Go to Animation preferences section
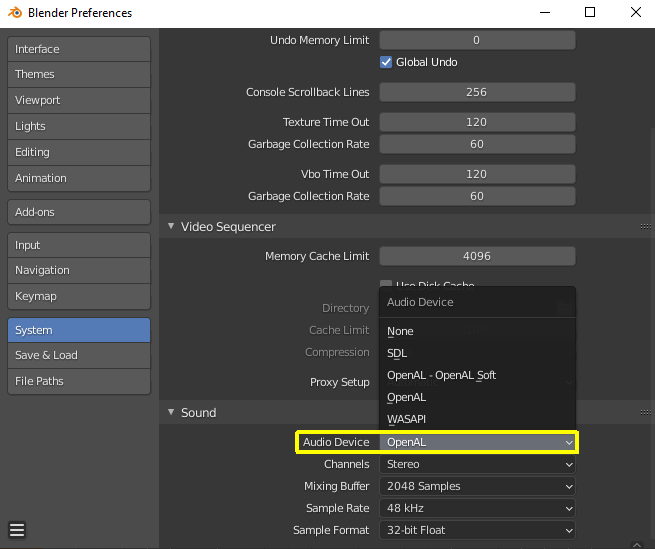Screen dimensions: 655x549 tap(79, 178)
